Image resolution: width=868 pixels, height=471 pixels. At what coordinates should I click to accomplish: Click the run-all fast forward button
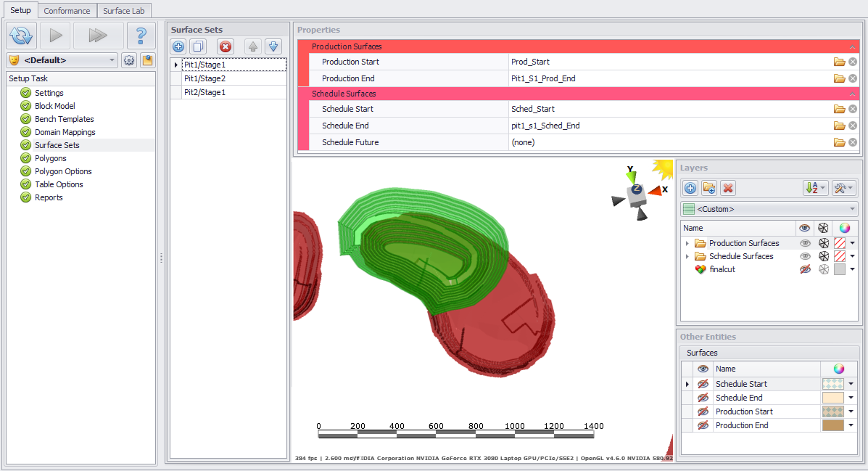(98, 36)
